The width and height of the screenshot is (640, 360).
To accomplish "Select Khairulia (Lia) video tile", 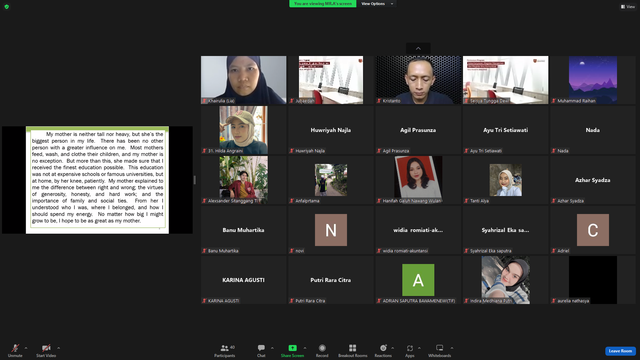I will pos(244,80).
